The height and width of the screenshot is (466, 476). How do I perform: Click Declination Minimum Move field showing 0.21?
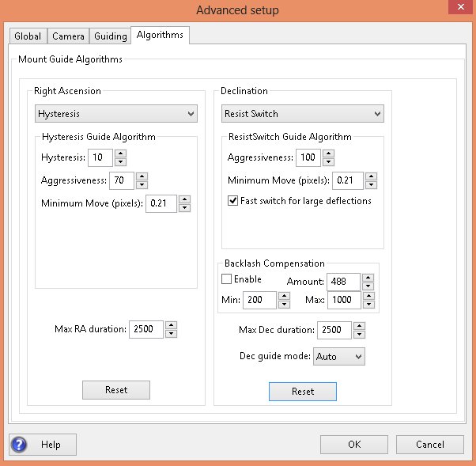(x=348, y=180)
